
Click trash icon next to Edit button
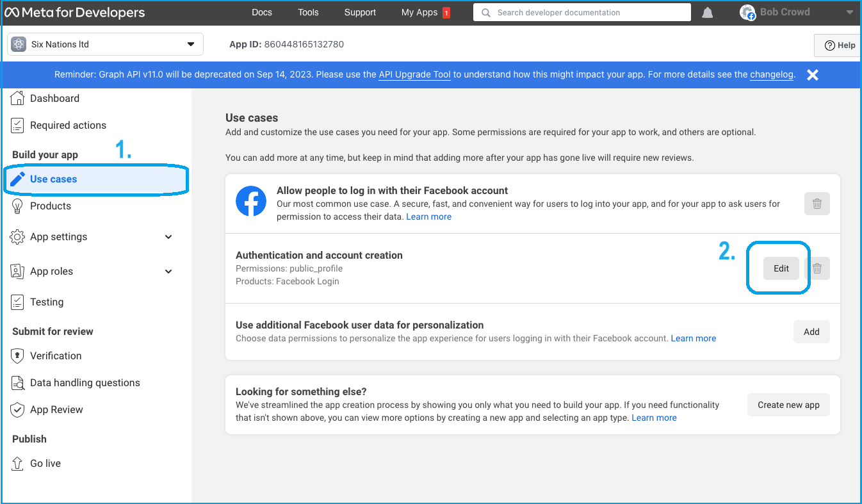coord(817,268)
